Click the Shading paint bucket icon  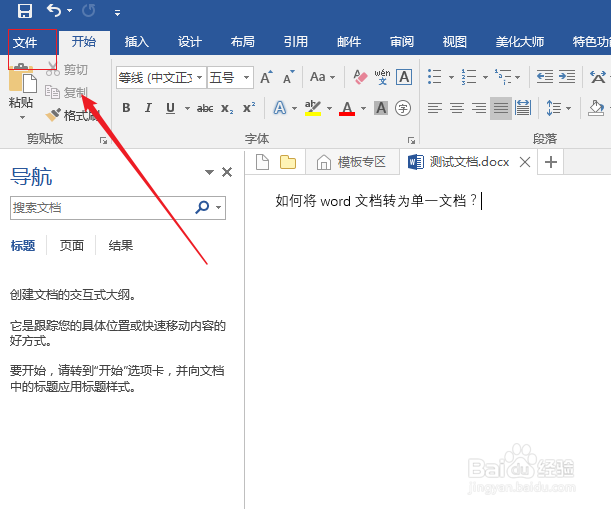point(596,108)
